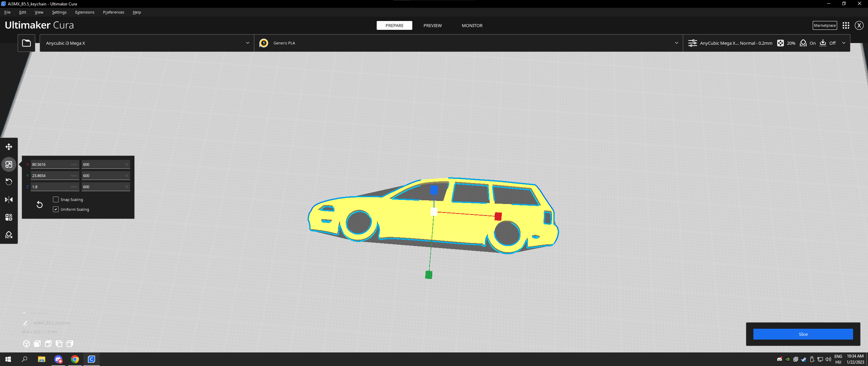Open file folder icon
Viewport: 868px width, 366px height.
26,43
